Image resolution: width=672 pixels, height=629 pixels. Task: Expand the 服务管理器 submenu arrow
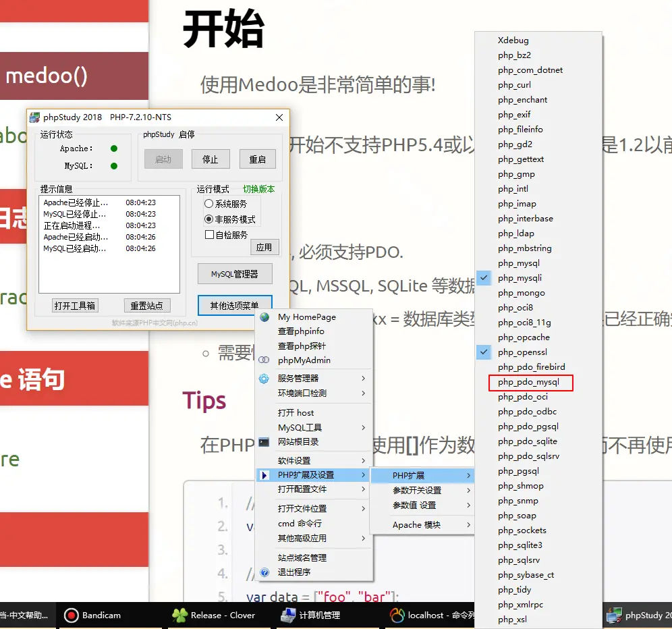[x=364, y=378]
